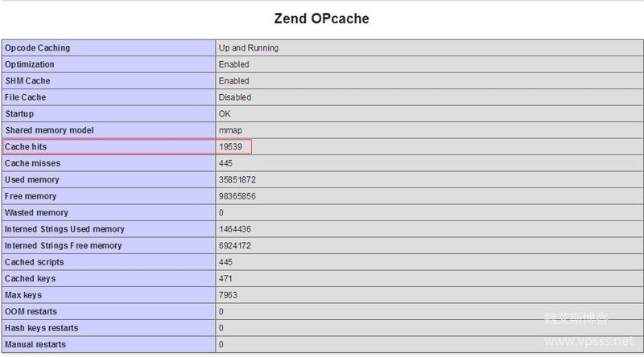This screenshot has width=644, height=357.
Task: Select the Interned Strings Used memory value
Action: coord(235,229)
